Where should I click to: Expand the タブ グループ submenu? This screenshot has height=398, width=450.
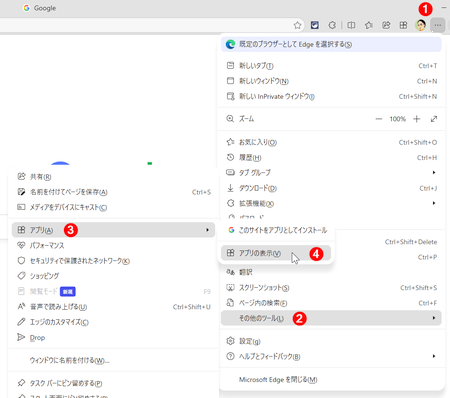(x=331, y=173)
